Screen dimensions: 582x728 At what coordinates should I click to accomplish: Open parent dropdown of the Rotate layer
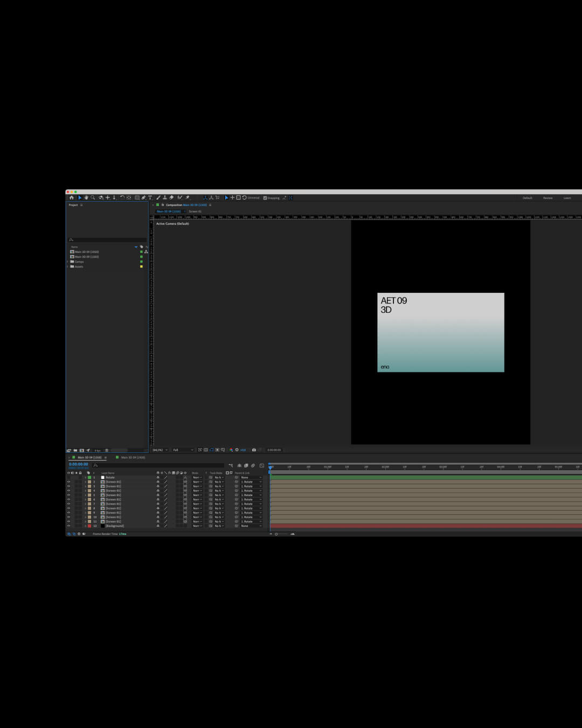251,477
